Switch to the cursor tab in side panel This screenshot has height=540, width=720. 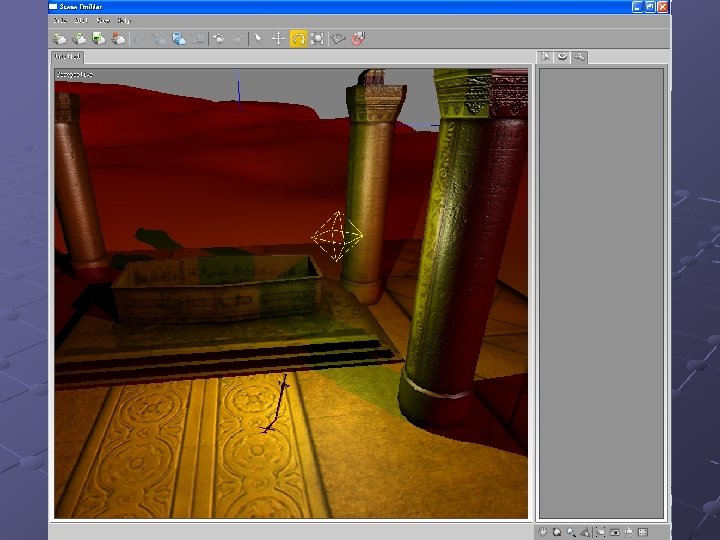point(547,57)
